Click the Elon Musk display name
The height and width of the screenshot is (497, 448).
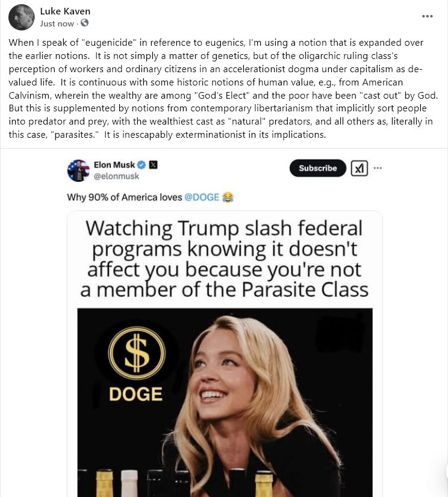(x=114, y=165)
